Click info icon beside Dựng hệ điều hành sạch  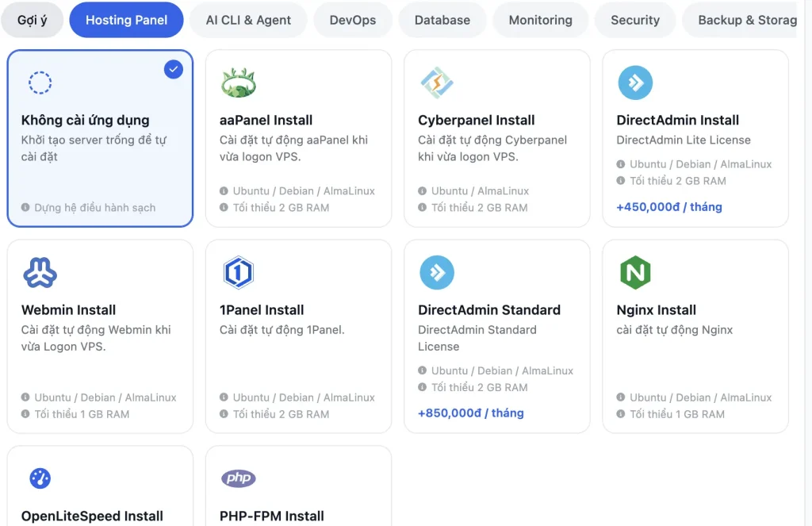click(x=25, y=207)
